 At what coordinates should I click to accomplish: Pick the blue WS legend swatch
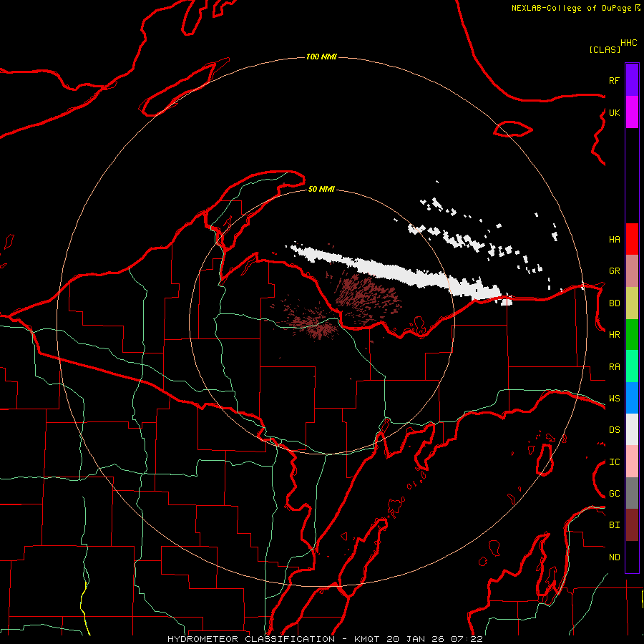[632, 398]
